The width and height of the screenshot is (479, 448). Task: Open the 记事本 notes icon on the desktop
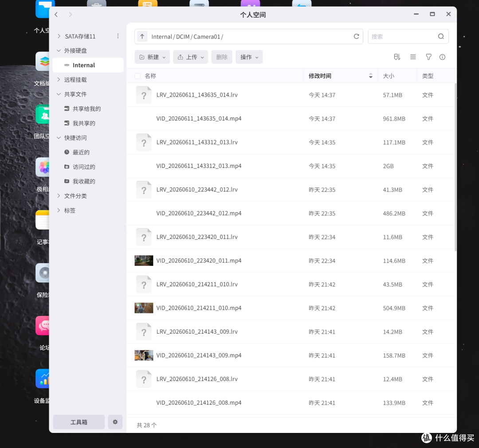pyautogui.click(x=43, y=220)
